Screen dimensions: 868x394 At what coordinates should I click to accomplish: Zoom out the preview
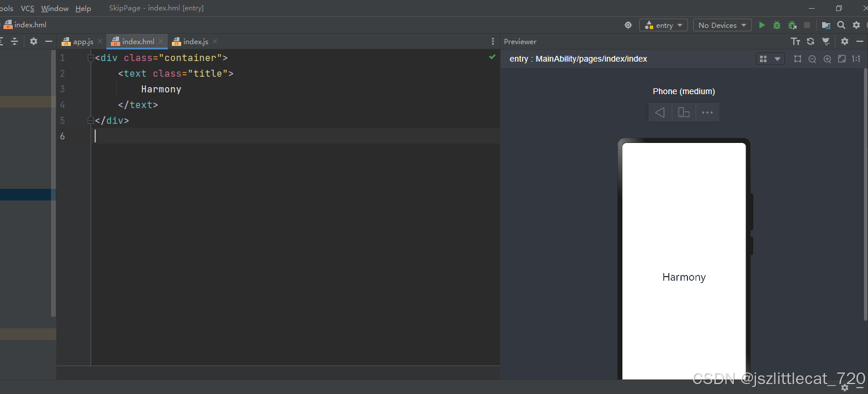click(812, 59)
